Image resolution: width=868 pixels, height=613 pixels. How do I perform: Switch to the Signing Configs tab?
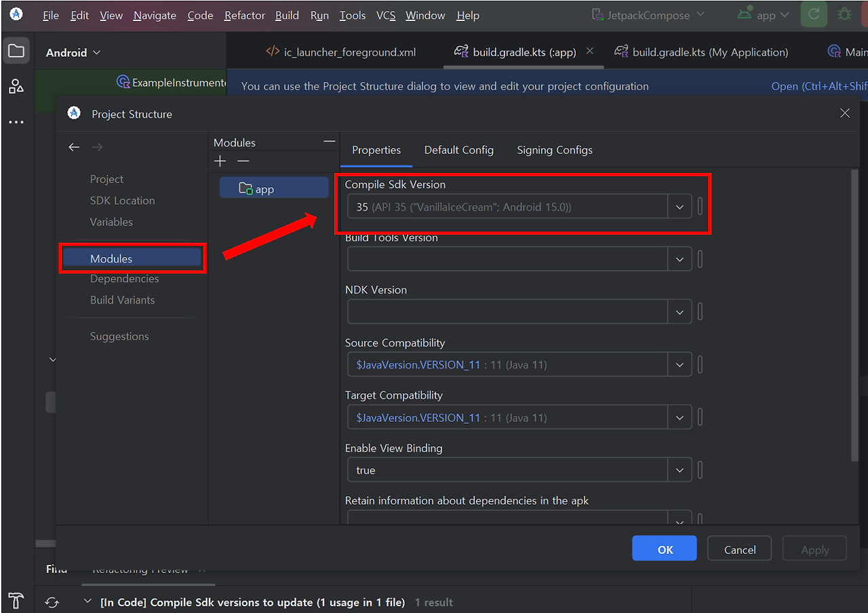555,150
